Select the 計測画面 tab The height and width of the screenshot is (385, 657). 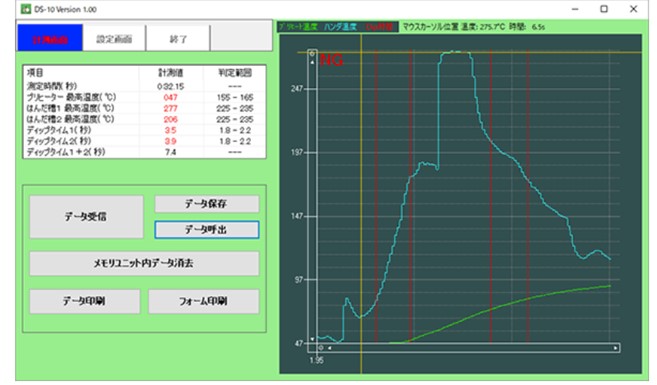click(50, 39)
